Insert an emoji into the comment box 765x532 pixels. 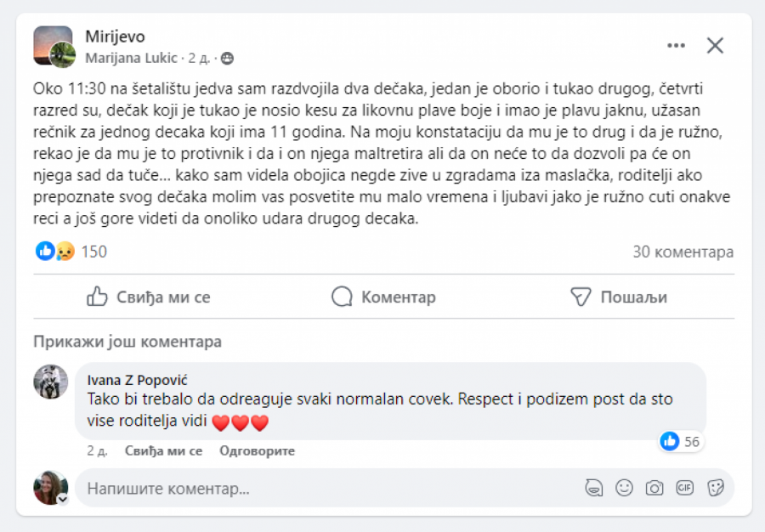pos(624,488)
